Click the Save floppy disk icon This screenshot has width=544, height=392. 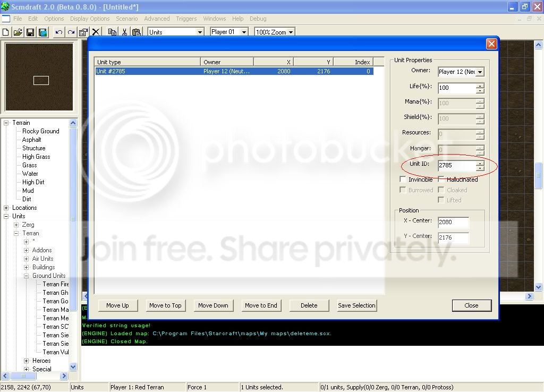pos(30,32)
